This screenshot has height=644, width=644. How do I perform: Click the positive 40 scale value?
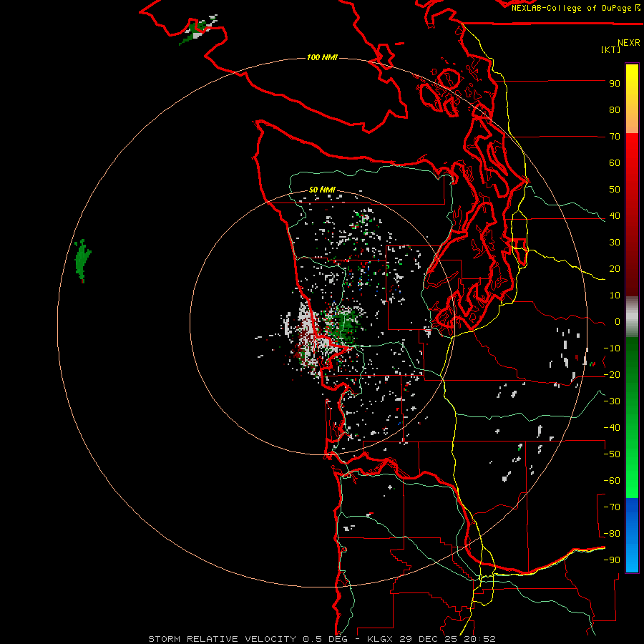[x=615, y=216]
